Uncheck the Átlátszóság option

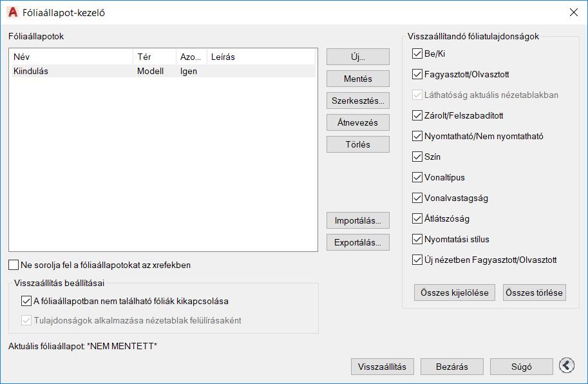417,218
